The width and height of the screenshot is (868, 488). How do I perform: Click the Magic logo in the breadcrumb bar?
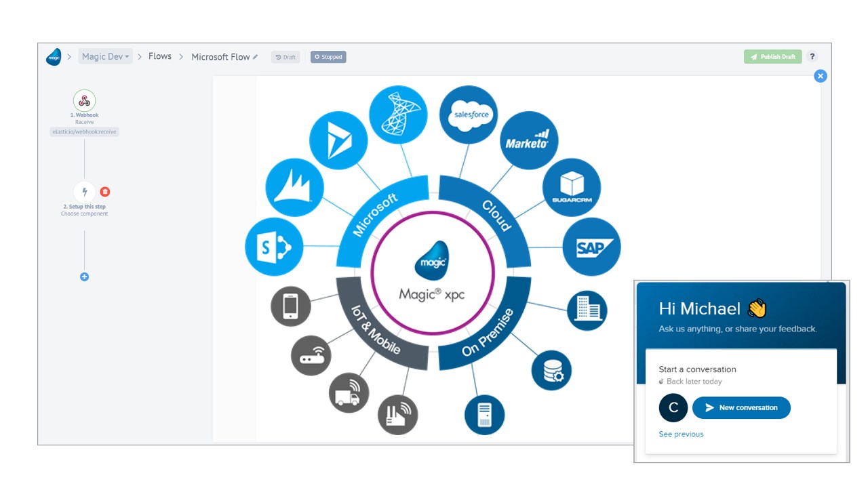click(54, 57)
